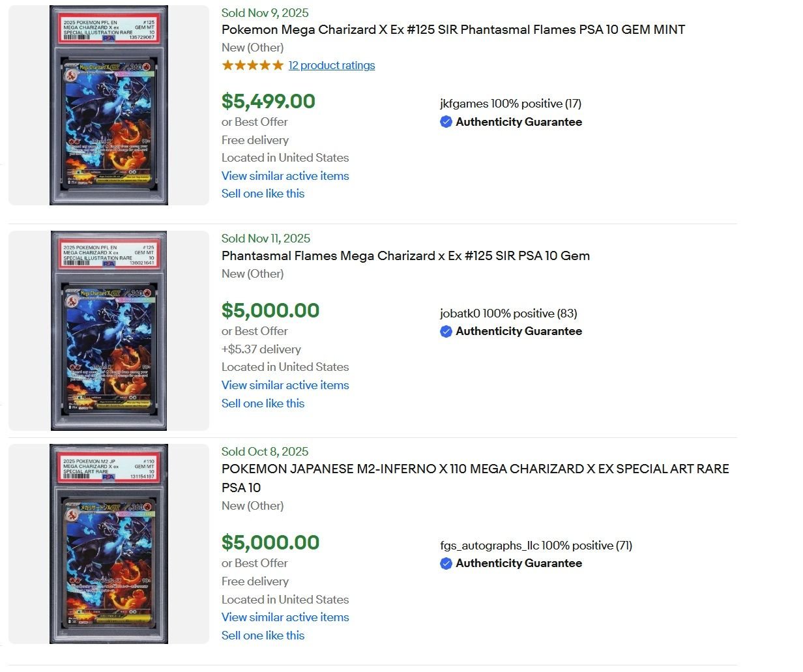Viewport: 803px width, 672px height.
Task: Open the 12 product ratings link
Action: (332, 65)
